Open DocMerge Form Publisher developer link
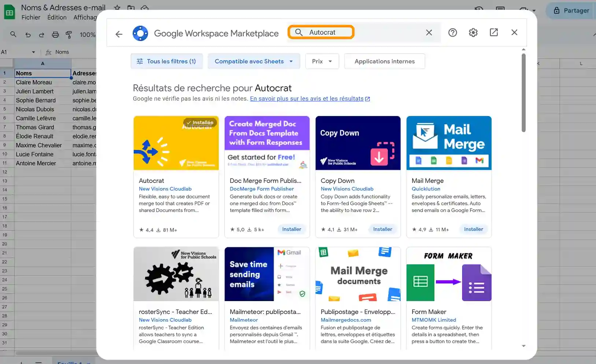Screen dimensions: 596x364 262,189
